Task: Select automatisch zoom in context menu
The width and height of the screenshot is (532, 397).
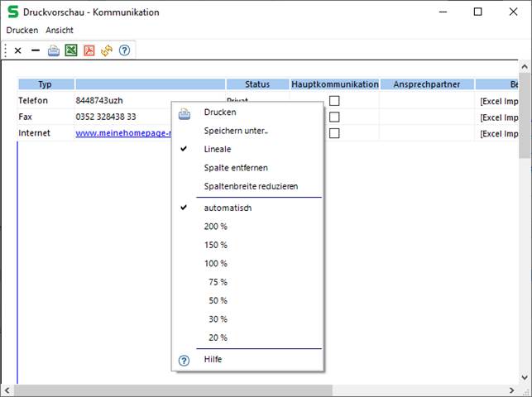Action: click(x=228, y=208)
